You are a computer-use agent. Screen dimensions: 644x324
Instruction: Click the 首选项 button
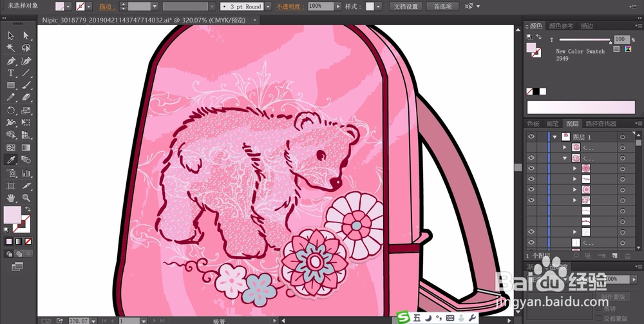(x=442, y=6)
